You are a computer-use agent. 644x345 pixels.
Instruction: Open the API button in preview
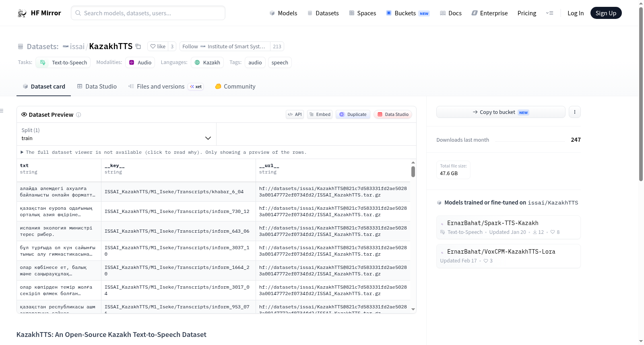click(x=295, y=114)
